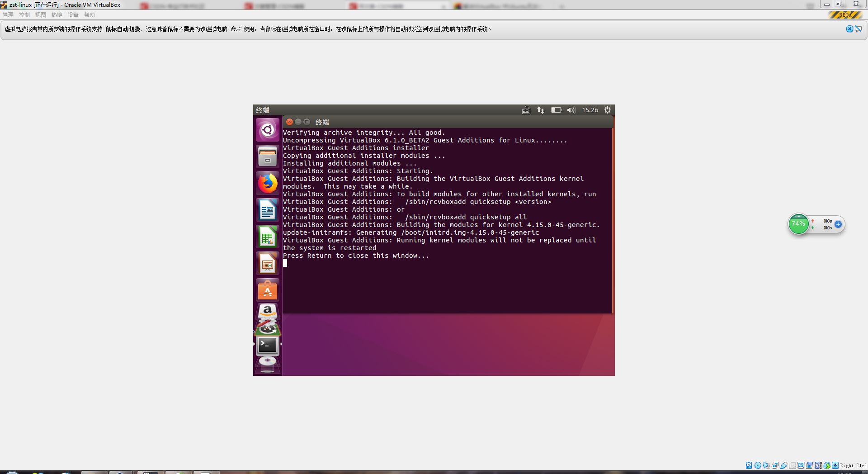Open the network indicator in the Ubuntu panel

(x=541, y=110)
